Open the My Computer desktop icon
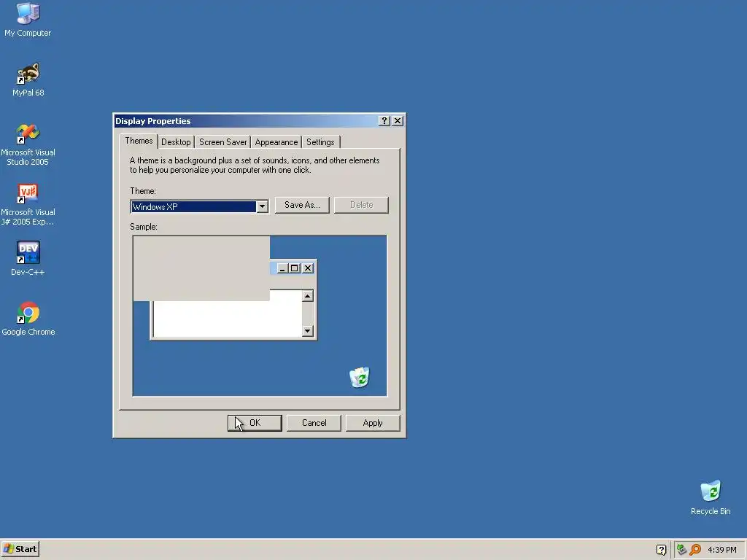The width and height of the screenshot is (747, 560). [28, 20]
